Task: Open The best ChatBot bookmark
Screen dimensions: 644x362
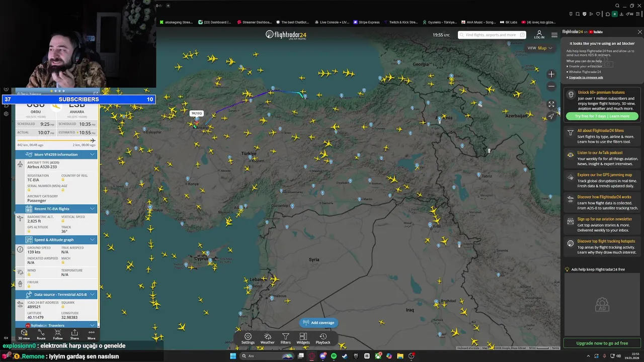Action: 293,22
